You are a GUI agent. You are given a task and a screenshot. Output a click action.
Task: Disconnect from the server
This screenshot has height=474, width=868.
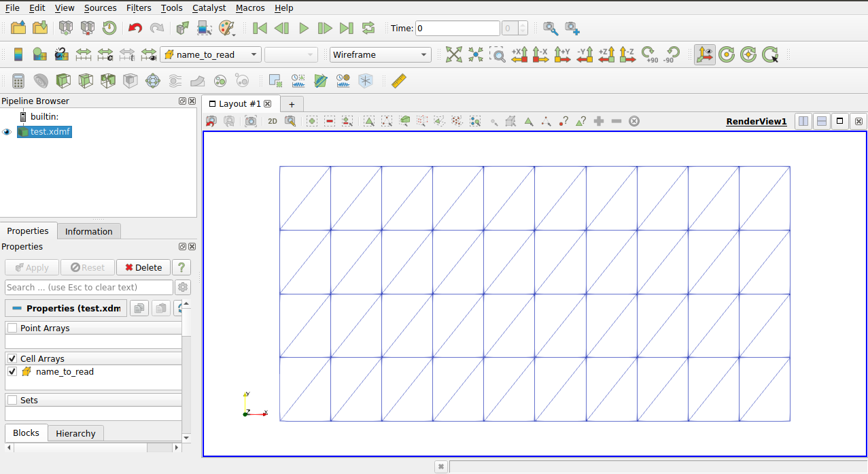pyautogui.click(x=88, y=28)
